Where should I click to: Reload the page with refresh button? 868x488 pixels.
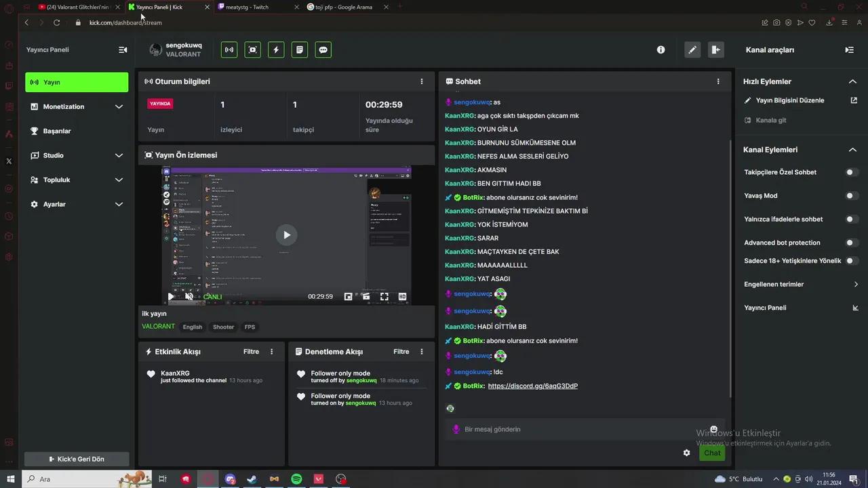(57, 22)
